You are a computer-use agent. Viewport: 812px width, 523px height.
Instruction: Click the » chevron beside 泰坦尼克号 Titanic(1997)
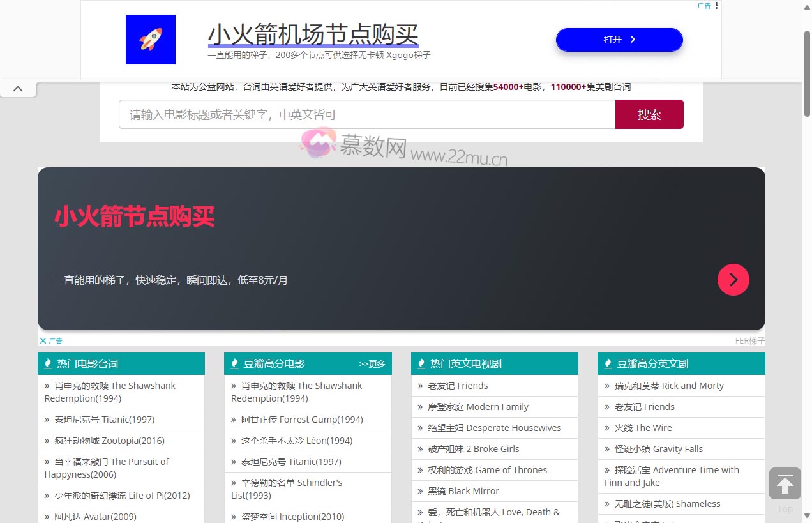(47, 420)
